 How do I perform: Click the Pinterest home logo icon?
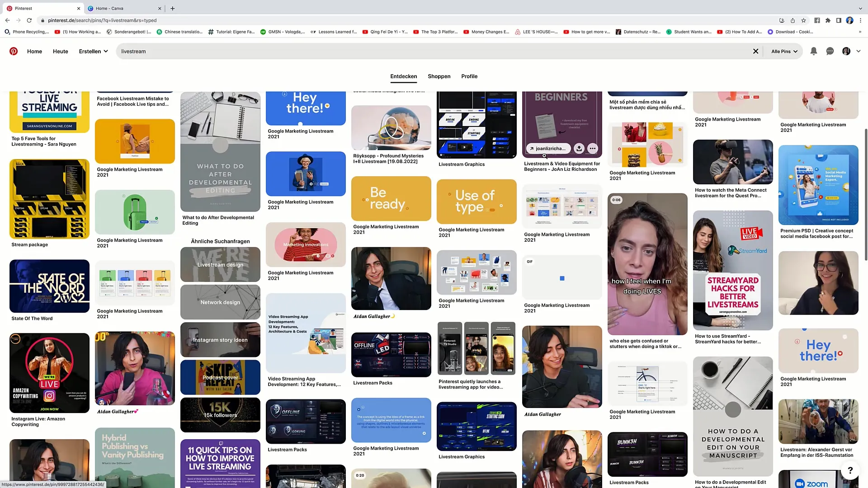point(13,51)
